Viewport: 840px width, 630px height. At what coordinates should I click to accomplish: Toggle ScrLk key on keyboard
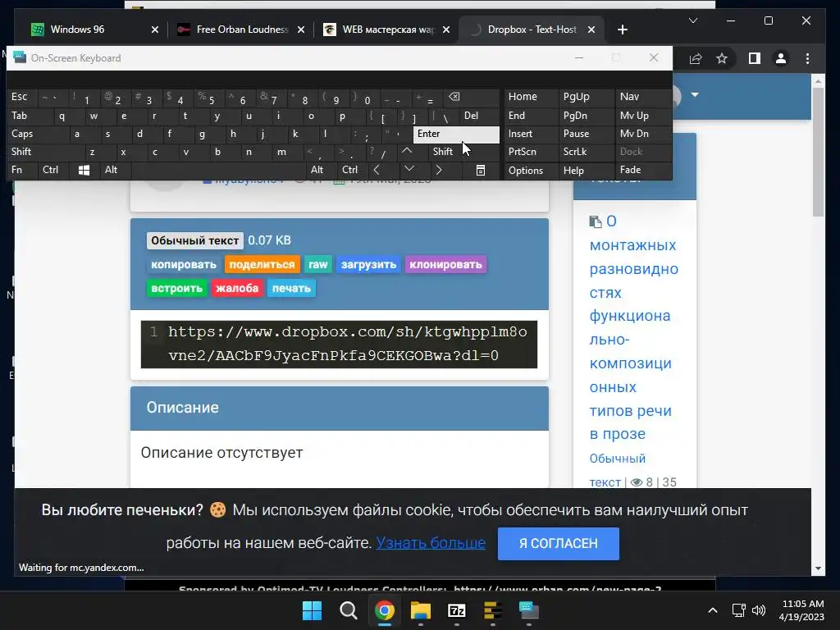tap(587, 152)
